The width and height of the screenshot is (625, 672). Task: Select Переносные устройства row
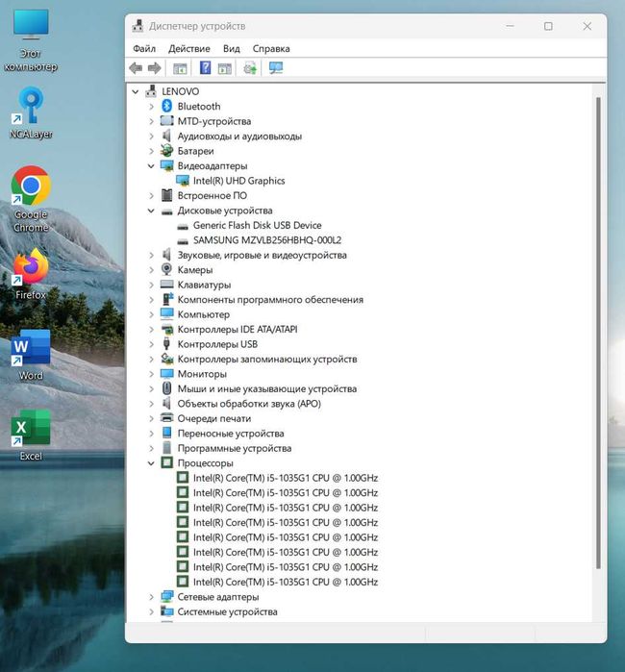click(231, 433)
